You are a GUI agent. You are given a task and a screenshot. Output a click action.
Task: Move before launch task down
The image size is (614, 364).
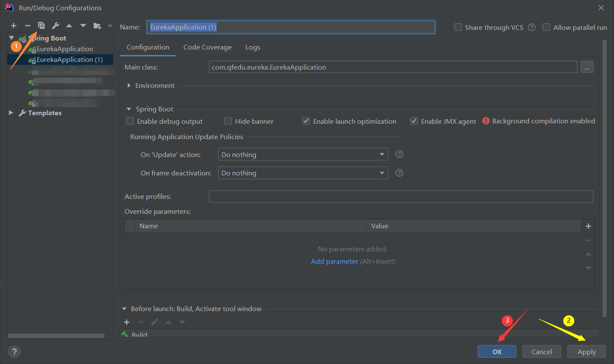(x=182, y=322)
